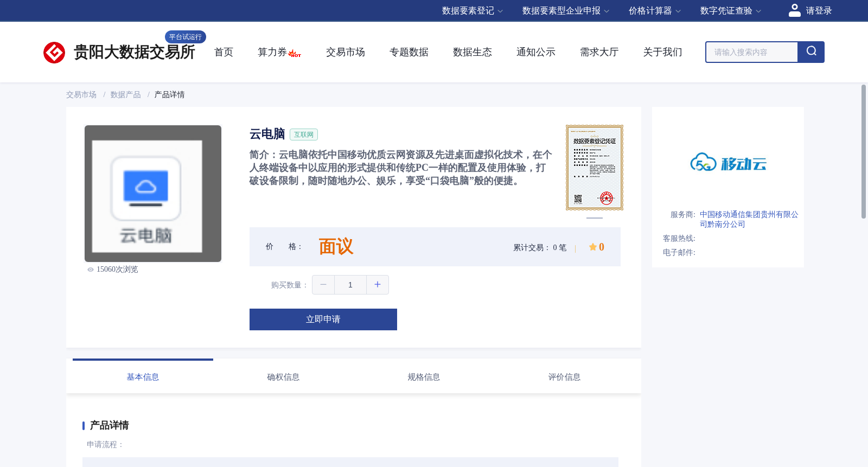868x467 pixels.
Task: Open the 数据要素登记凭证 certificate thumbnail
Action: coord(595,168)
